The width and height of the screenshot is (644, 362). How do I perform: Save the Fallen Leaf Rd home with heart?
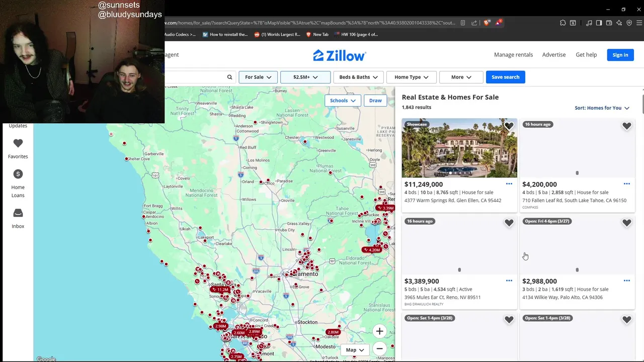pos(626,126)
